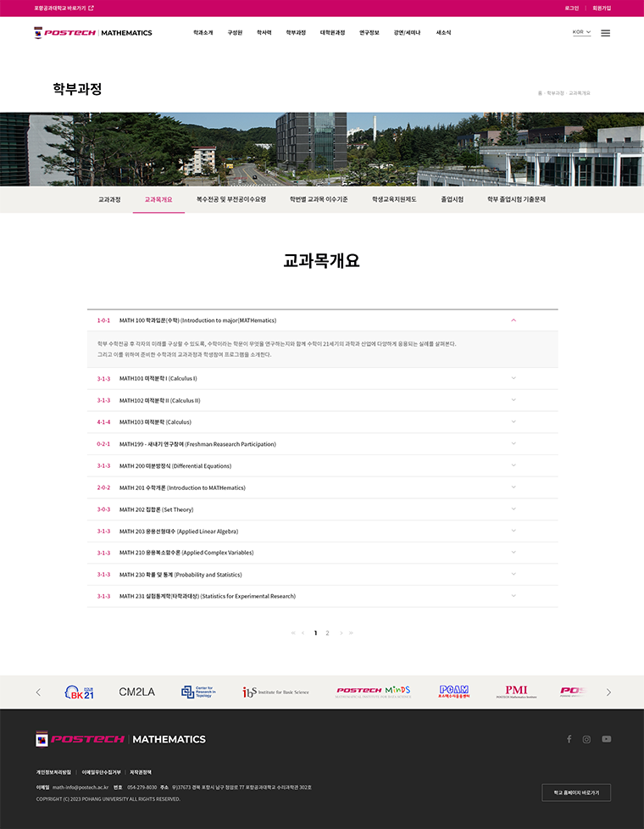Click the 학교 홈페이지 바로가기 button

click(576, 793)
